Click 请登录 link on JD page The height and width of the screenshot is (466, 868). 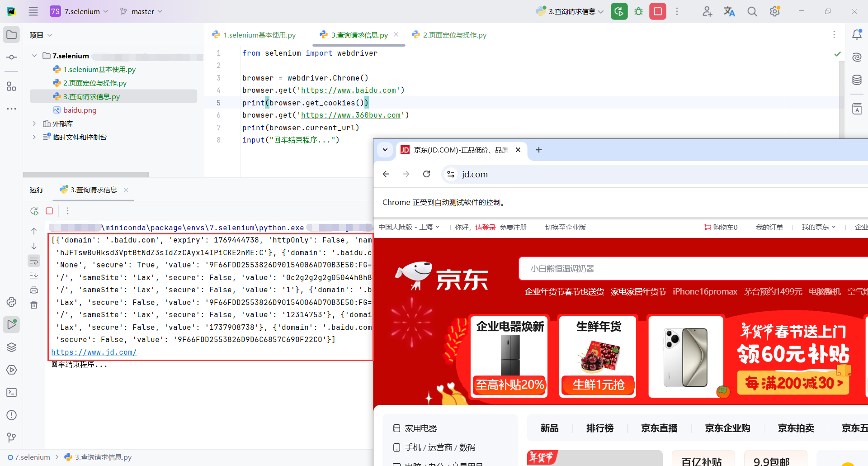pyautogui.click(x=486, y=227)
